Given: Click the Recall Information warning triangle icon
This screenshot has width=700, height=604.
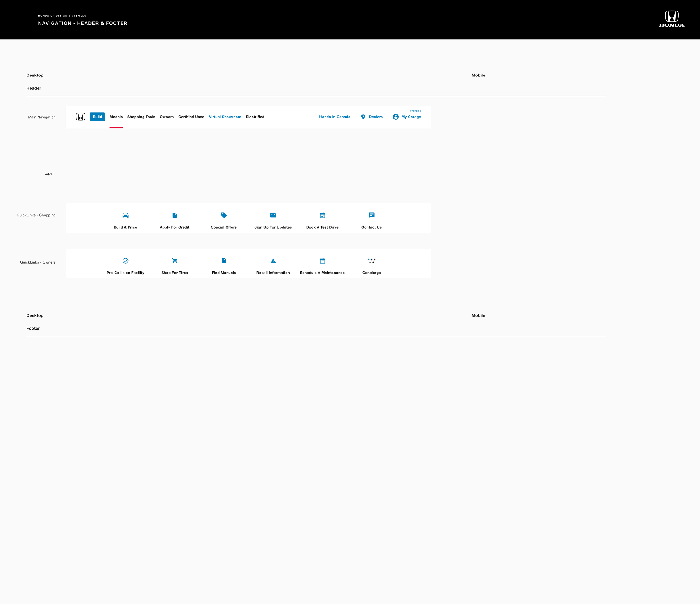Looking at the screenshot, I should (x=273, y=261).
